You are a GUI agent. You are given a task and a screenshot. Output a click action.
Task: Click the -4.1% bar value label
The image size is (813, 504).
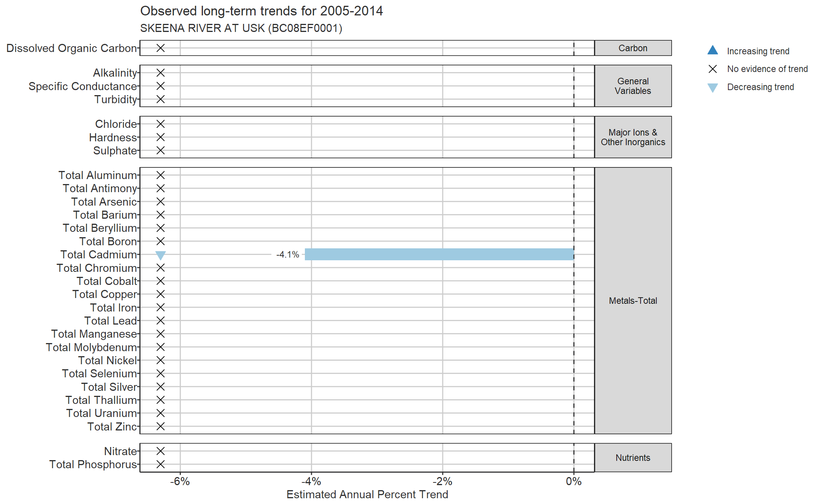(x=288, y=255)
